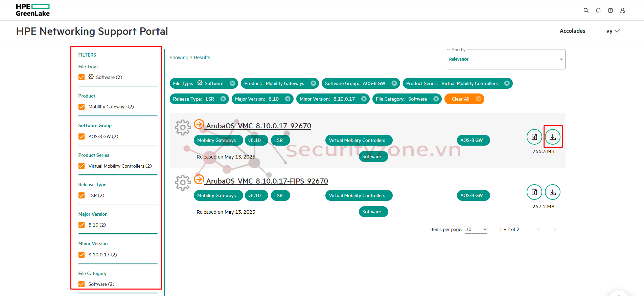The image size is (644, 296).
Task: Go to the previous results page arrow
Action: click(x=538, y=229)
